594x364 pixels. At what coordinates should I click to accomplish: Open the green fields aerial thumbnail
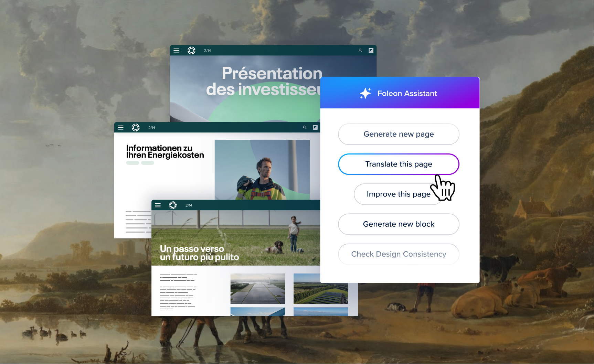(x=321, y=289)
